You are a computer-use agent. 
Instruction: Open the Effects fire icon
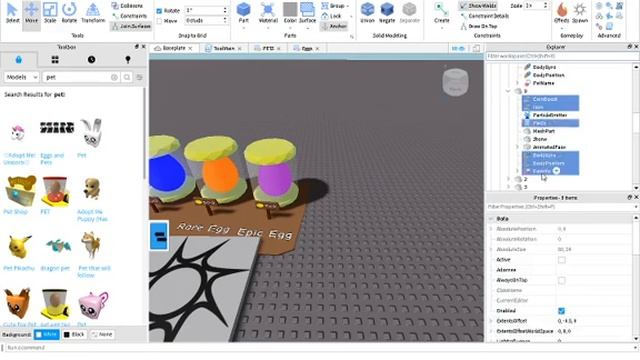(x=562, y=13)
